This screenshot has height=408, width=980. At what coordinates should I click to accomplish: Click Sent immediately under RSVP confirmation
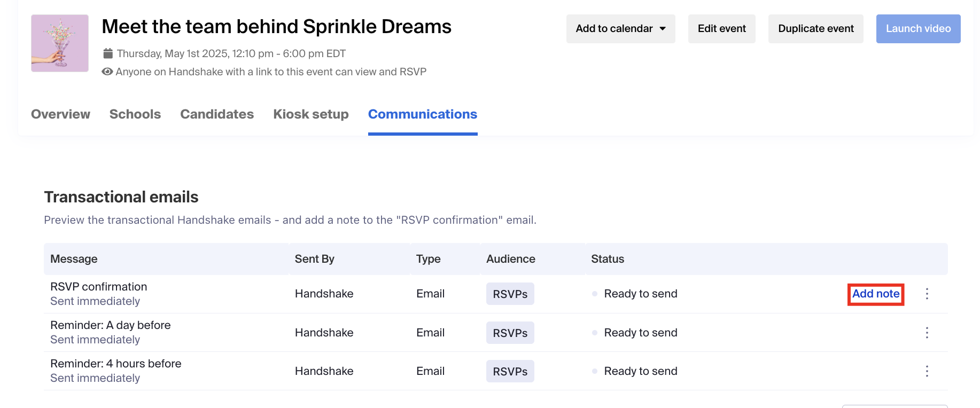(x=95, y=301)
